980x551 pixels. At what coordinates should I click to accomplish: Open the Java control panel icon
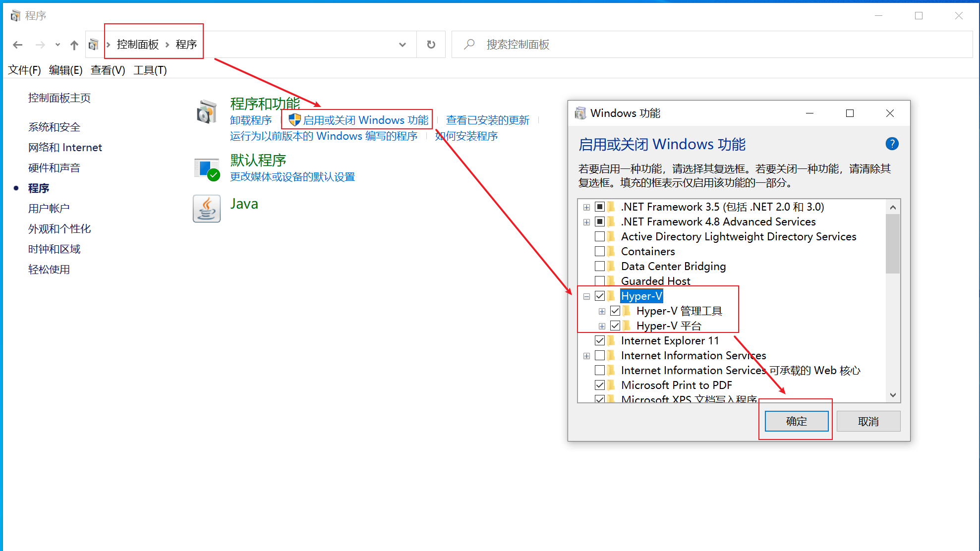pos(207,209)
